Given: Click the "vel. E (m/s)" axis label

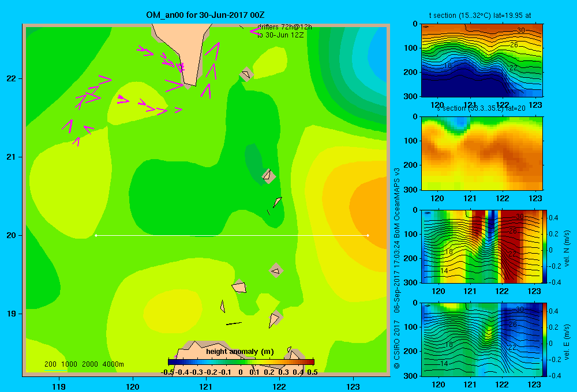Looking at the screenshot, I should click(567, 342).
